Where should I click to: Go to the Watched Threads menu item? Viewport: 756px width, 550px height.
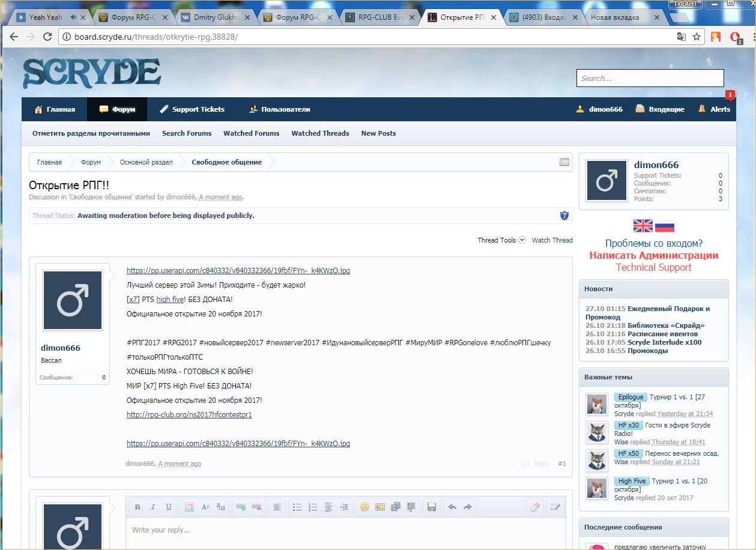[320, 133]
